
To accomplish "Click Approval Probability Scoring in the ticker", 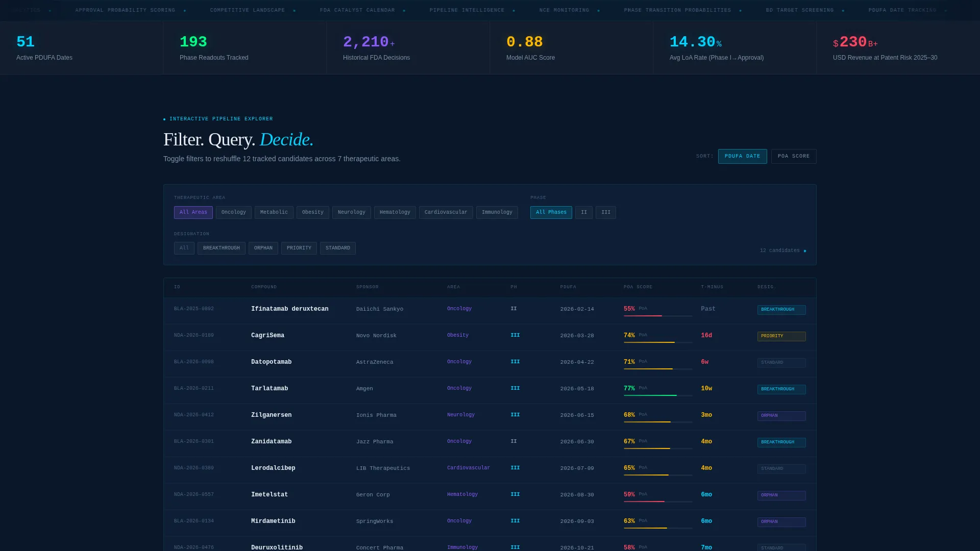I will point(125,10).
